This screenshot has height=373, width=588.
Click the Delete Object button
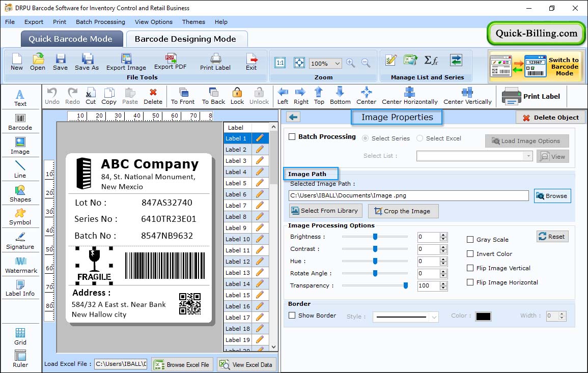point(550,118)
